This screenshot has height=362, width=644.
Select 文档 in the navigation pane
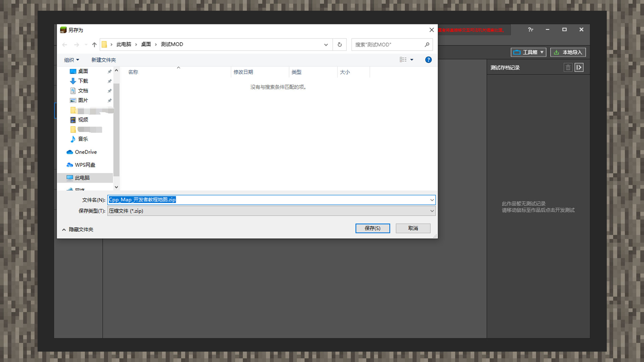click(83, 91)
